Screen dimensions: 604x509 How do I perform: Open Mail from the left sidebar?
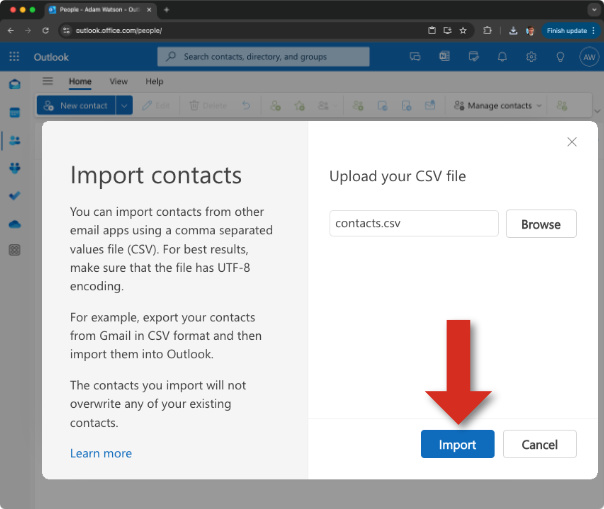point(15,84)
